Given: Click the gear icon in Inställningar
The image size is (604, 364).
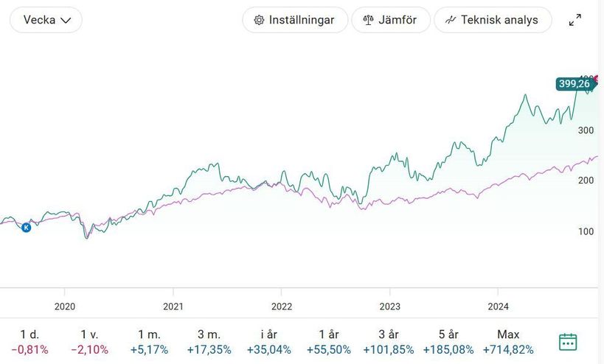Looking at the screenshot, I should [x=259, y=20].
